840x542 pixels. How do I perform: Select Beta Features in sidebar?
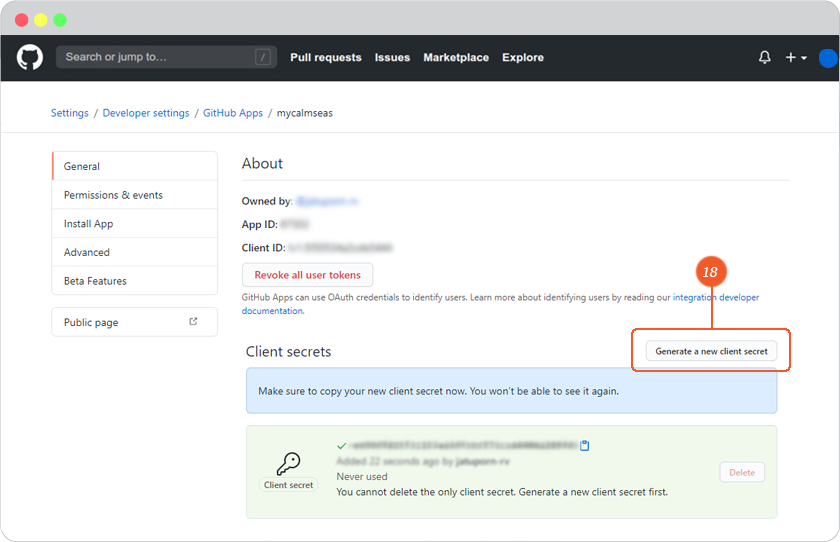(134, 281)
